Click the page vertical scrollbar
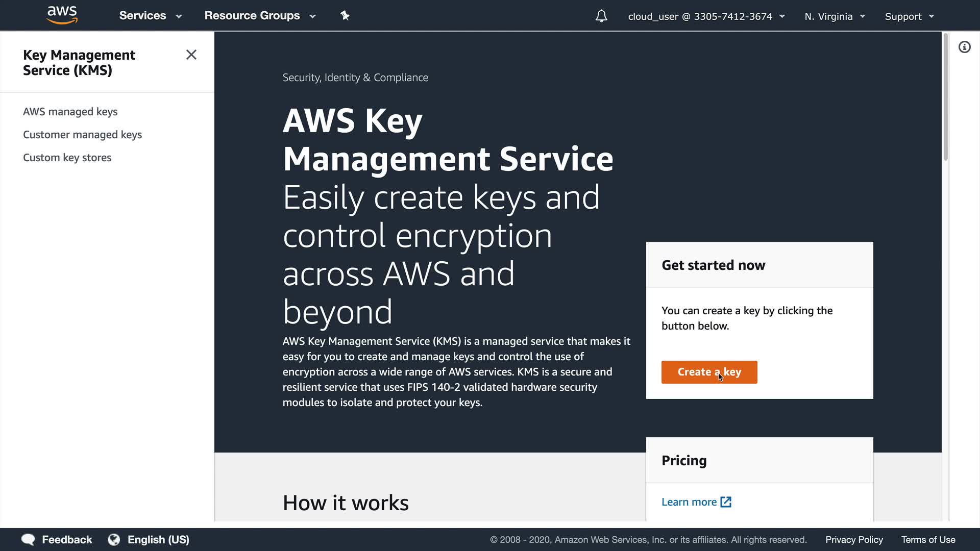Screen dimensions: 980x551 945,97
